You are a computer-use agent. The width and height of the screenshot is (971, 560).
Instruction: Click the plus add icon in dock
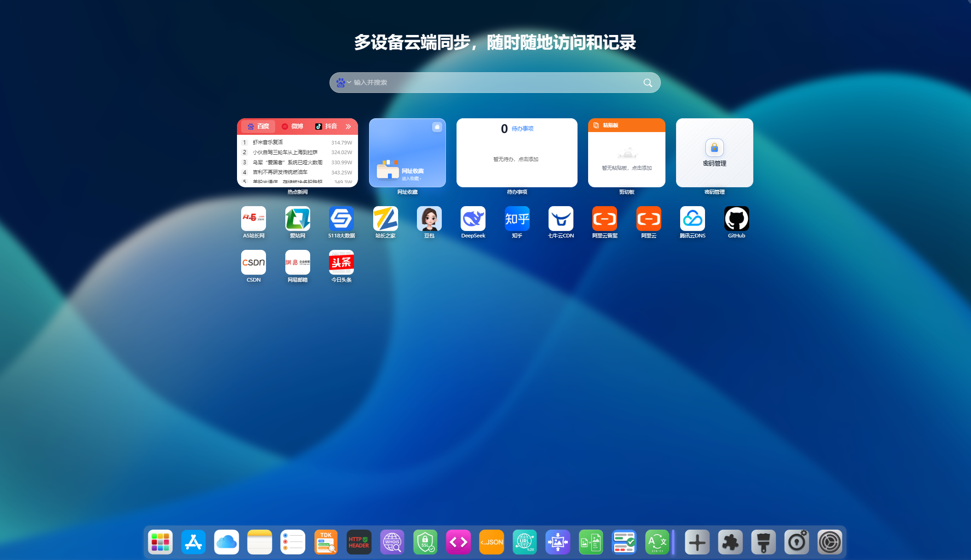pyautogui.click(x=697, y=542)
